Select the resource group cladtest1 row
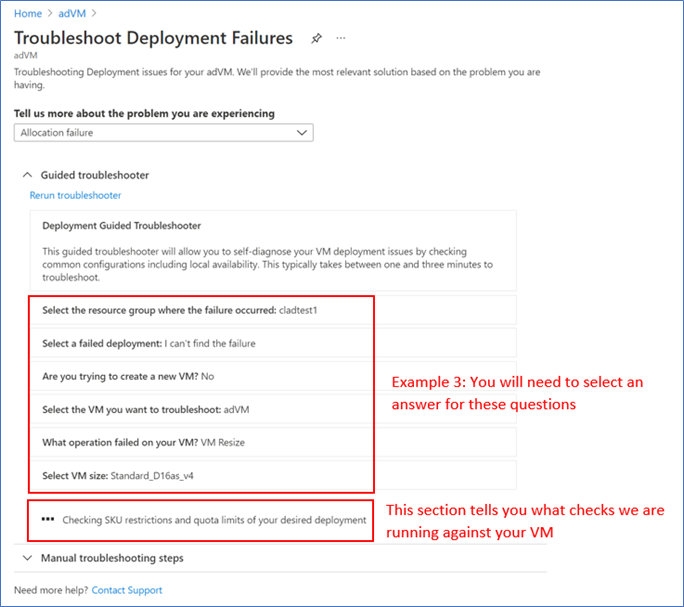This screenshot has height=607, width=684. (x=273, y=310)
